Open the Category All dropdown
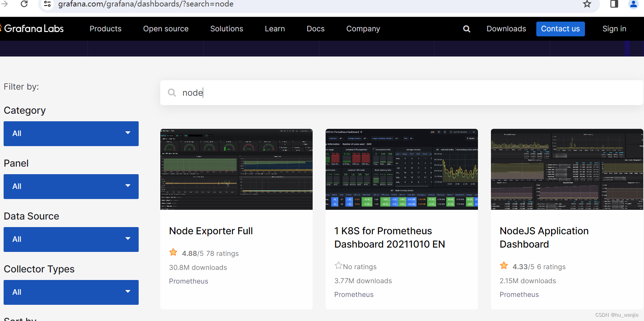Screen dimensions: 644x321 coord(71,134)
